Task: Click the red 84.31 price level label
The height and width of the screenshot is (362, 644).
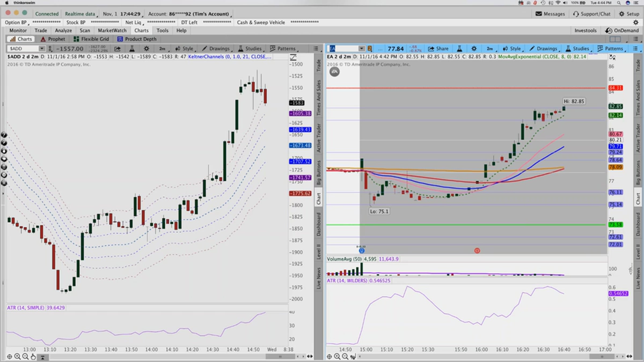Action: [616, 88]
